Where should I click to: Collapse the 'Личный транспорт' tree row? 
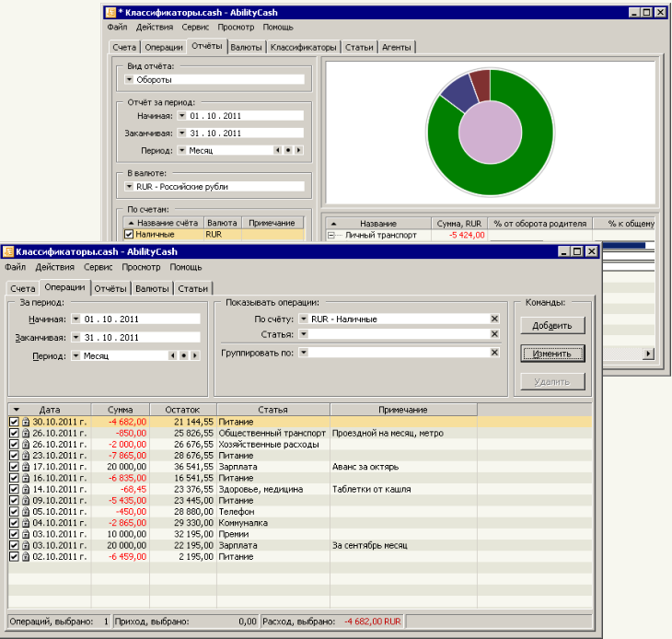pyautogui.click(x=330, y=235)
